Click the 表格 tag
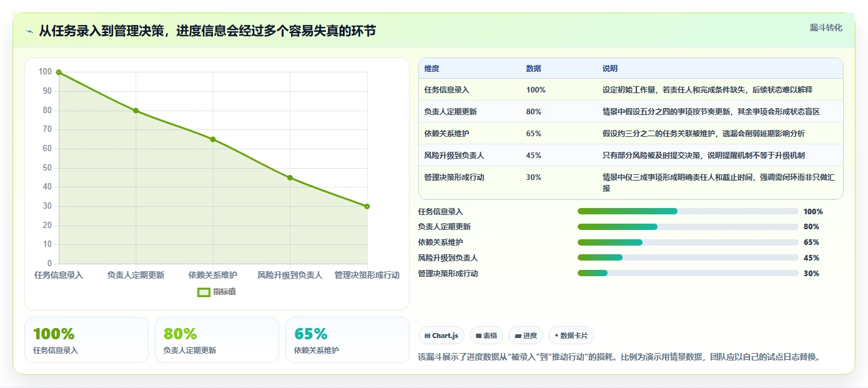Image resolution: width=868 pixels, height=388 pixels. click(x=486, y=336)
